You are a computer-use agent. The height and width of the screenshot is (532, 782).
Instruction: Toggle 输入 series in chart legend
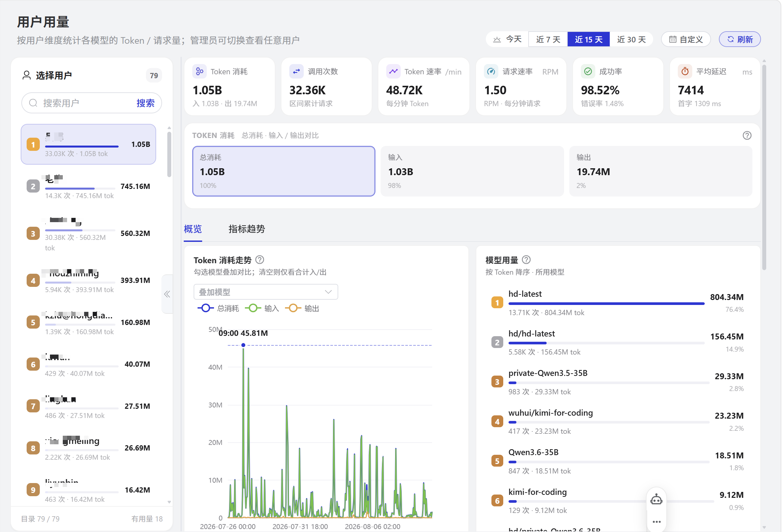pyautogui.click(x=262, y=308)
